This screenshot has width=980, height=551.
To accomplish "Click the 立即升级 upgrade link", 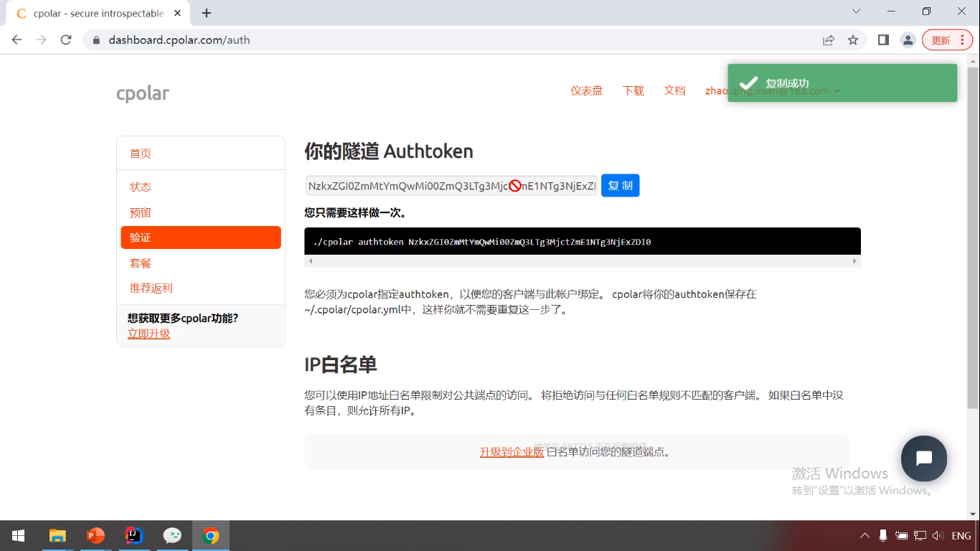I will coord(149,334).
